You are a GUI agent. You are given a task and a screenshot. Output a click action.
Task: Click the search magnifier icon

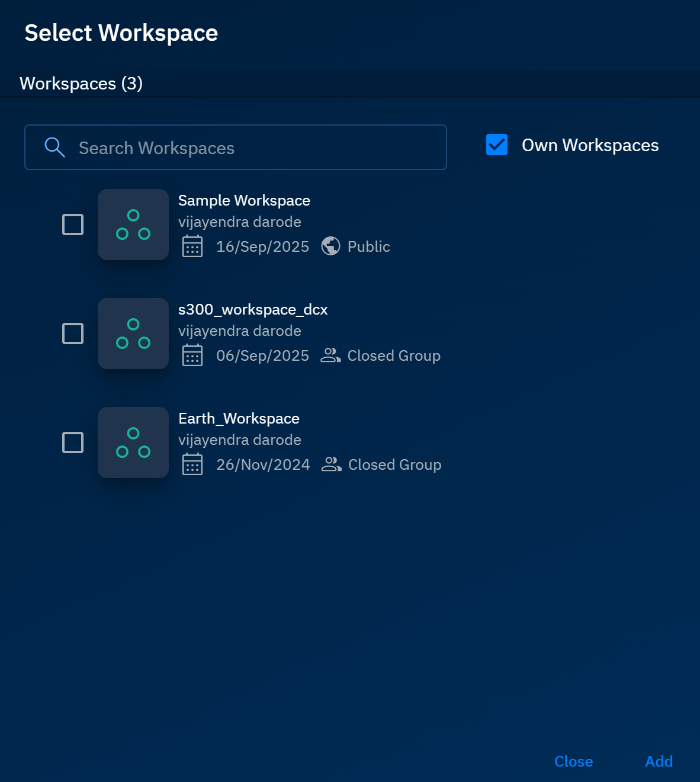(54, 148)
